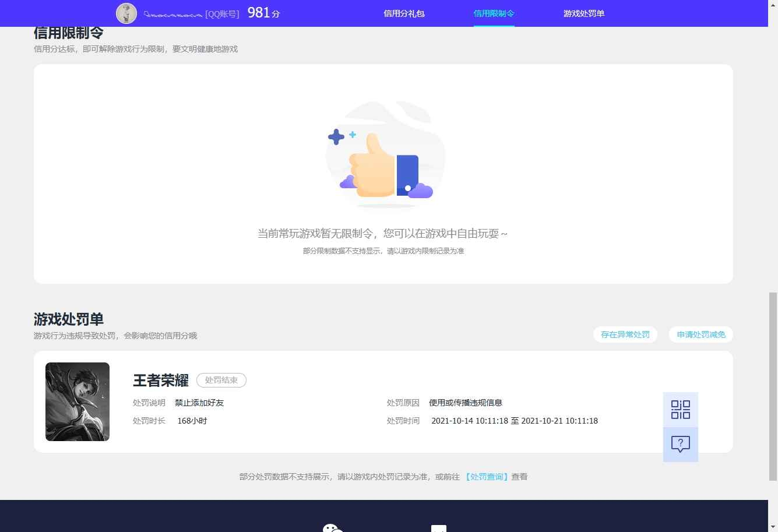Click 当前常玩游戏暂无限制令 message
The height and width of the screenshot is (532, 778).
(x=383, y=234)
